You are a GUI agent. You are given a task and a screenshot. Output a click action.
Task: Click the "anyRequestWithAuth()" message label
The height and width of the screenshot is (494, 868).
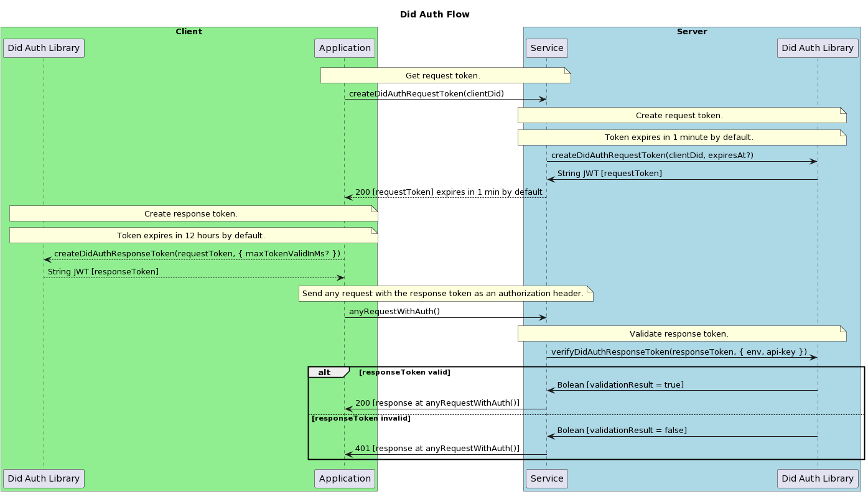[394, 311]
